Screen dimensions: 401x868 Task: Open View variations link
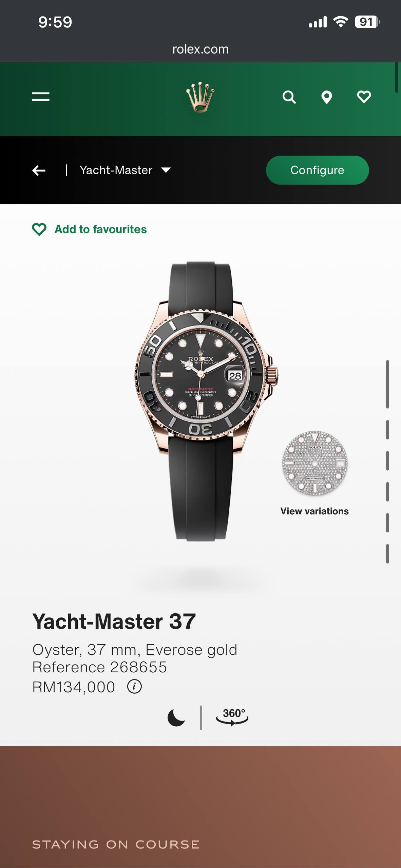(x=314, y=511)
